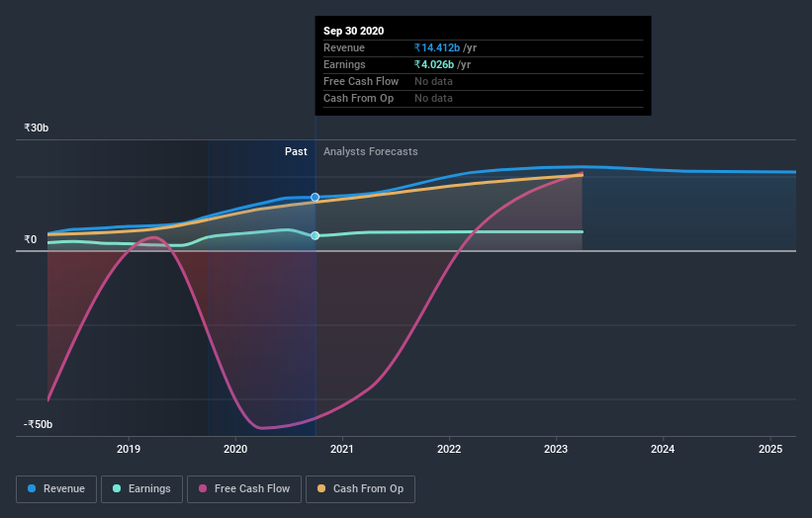Click the Analysts Forecasts label
The image size is (812, 518).
tap(371, 151)
